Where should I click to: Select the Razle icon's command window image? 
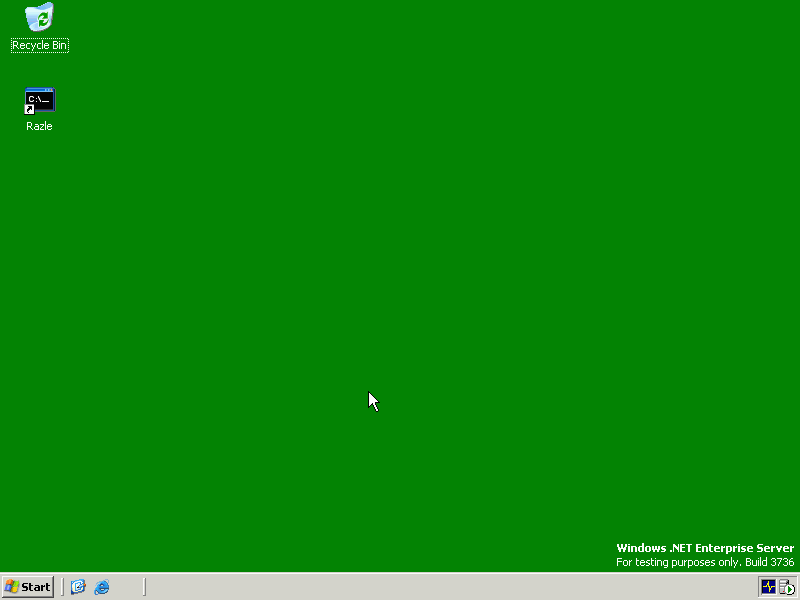click(x=39, y=99)
